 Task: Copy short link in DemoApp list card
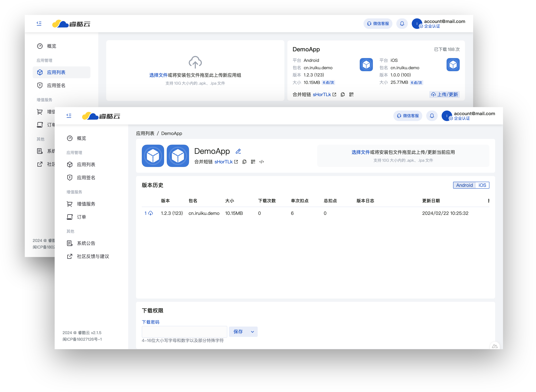coord(343,94)
